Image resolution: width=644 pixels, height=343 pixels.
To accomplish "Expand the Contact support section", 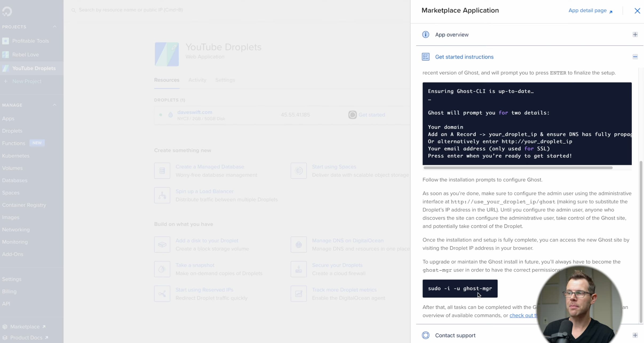I will click(x=635, y=335).
